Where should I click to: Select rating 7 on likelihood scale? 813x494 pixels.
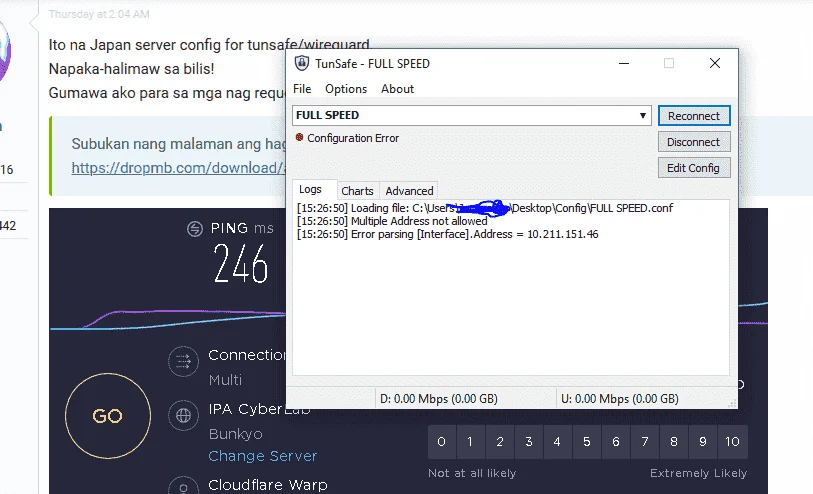pos(645,442)
